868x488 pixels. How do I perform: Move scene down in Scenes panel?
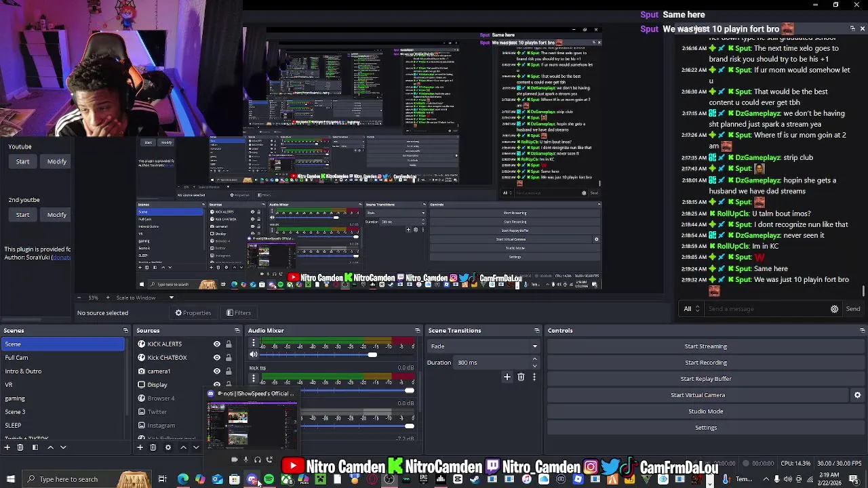[63, 447]
